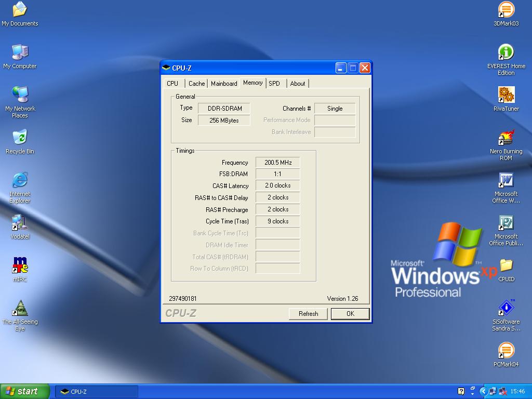The height and width of the screenshot is (399, 532).
Task: Open the Windows Start menu
Action: (x=25, y=392)
